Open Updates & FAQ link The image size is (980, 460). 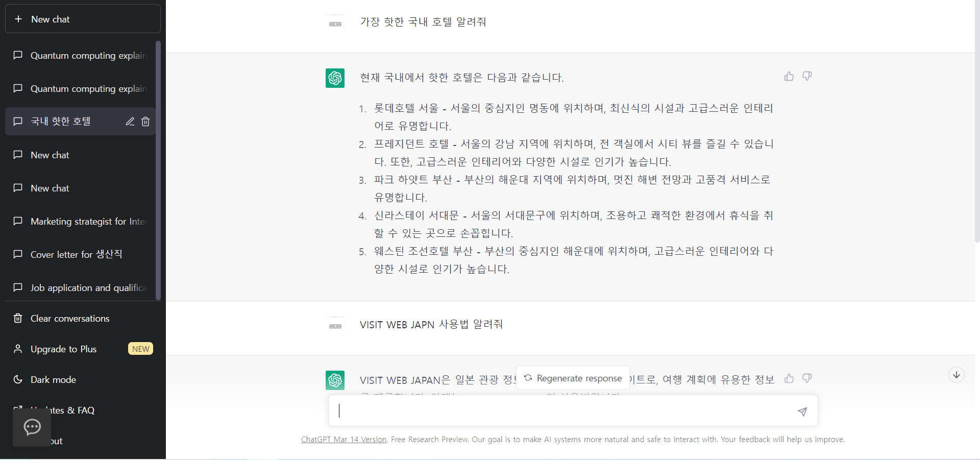pos(83,410)
